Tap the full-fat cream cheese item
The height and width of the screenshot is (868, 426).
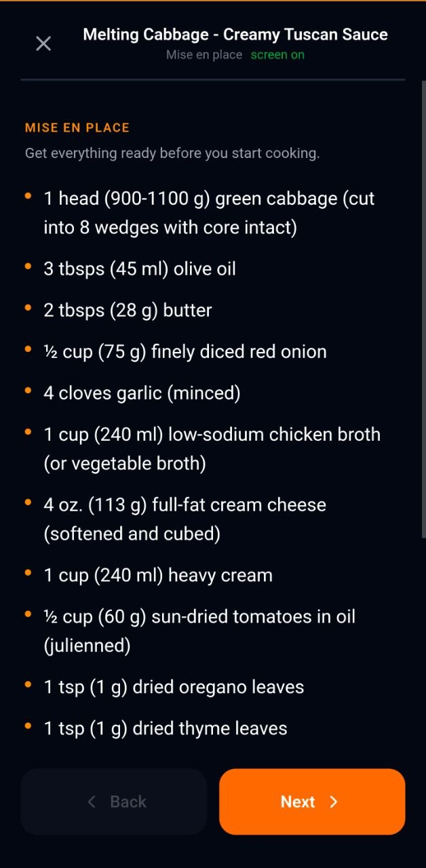click(185, 519)
